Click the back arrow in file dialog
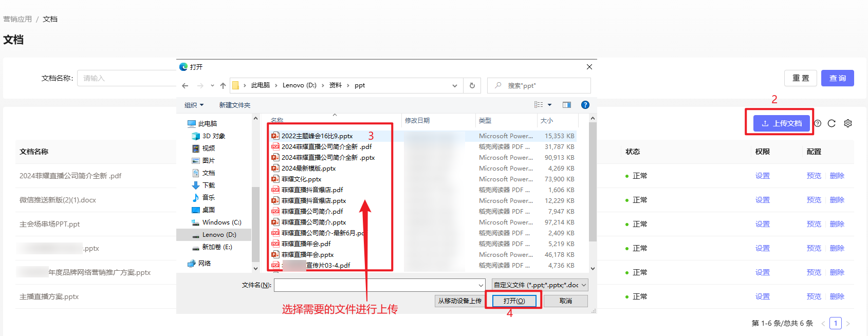Viewport: 868px width, 336px height. (x=185, y=86)
